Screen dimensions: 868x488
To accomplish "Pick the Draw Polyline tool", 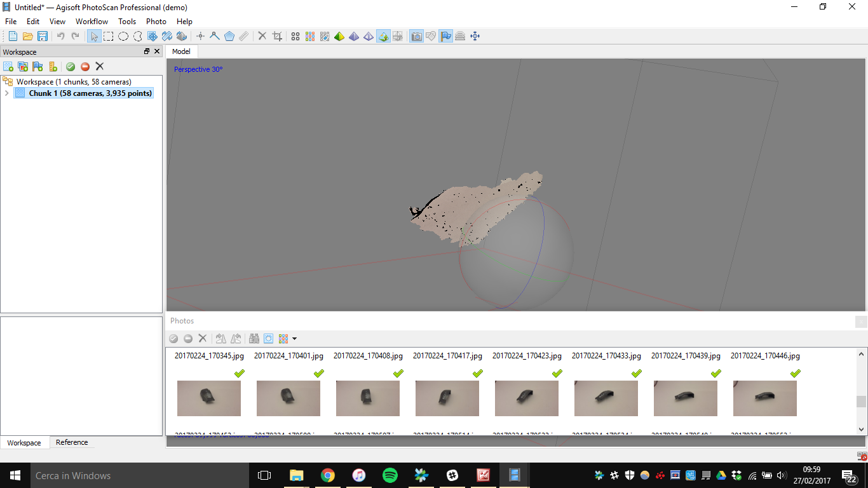I will pos(215,36).
